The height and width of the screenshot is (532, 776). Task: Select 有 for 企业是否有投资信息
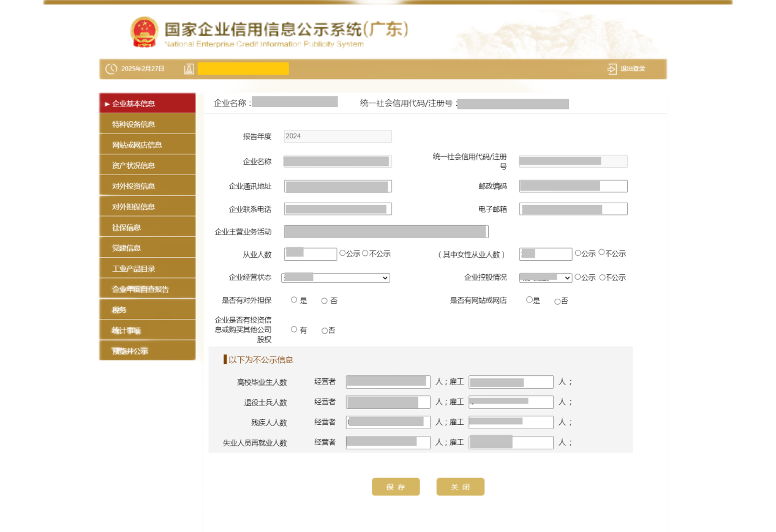point(294,329)
